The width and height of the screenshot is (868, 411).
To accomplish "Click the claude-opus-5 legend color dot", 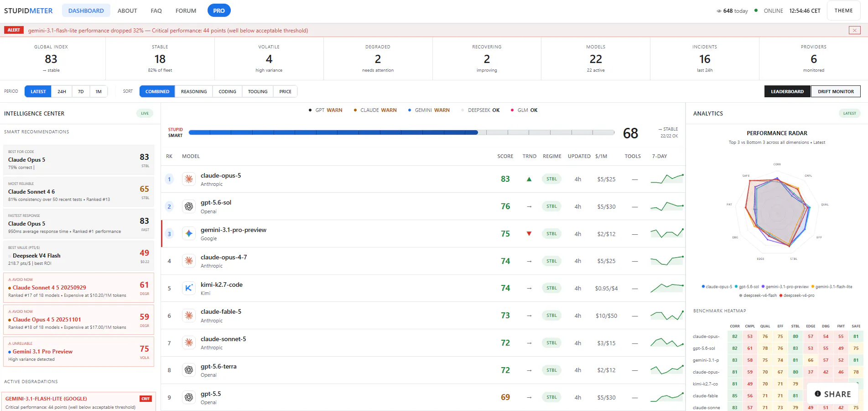I will coord(703,287).
